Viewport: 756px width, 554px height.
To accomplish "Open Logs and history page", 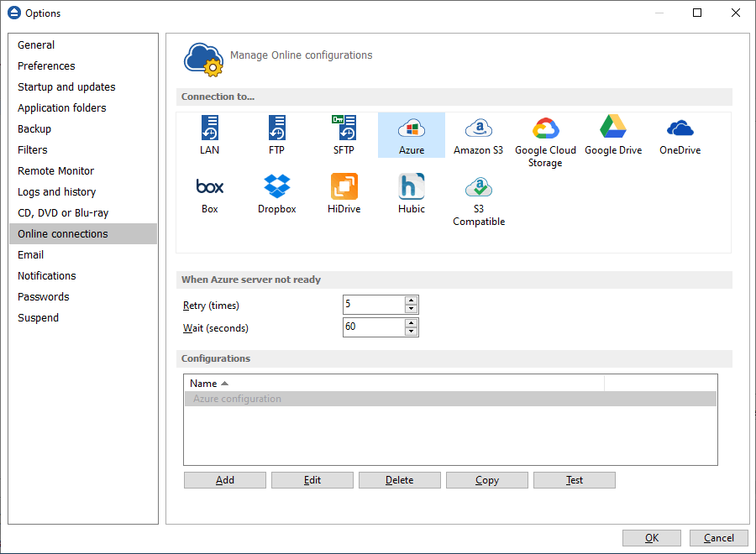I will pos(83,191).
